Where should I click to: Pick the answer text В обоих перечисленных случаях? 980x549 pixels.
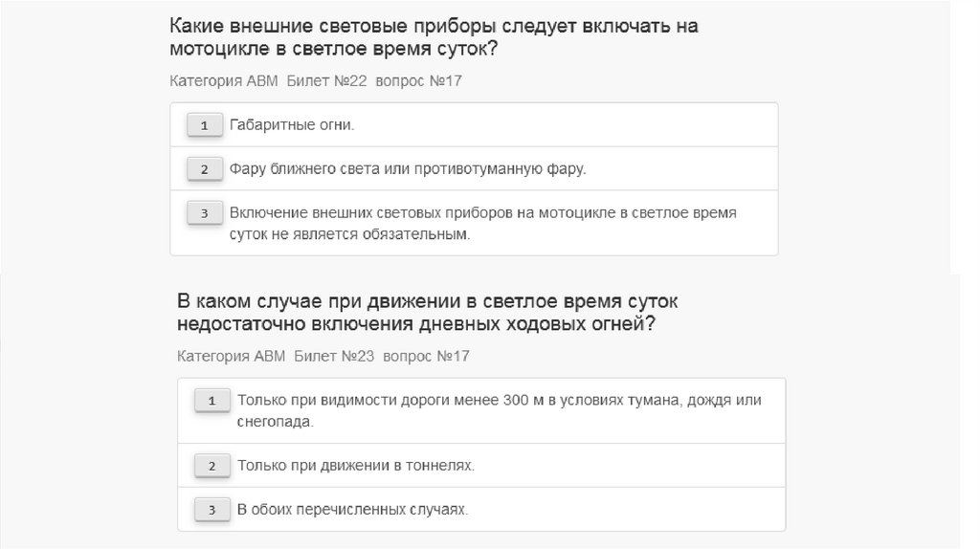[x=352, y=510]
